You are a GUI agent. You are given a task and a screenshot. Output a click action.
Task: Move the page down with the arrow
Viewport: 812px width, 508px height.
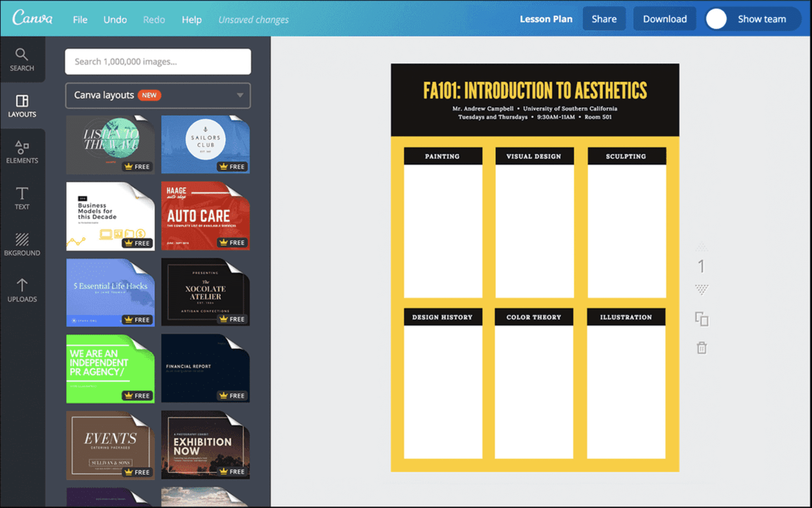702,289
